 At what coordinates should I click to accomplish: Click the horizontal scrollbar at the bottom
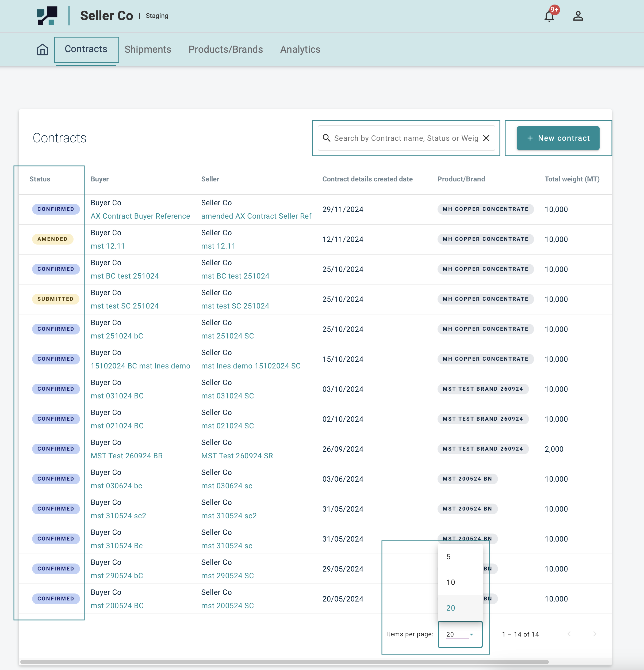tap(284, 662)
